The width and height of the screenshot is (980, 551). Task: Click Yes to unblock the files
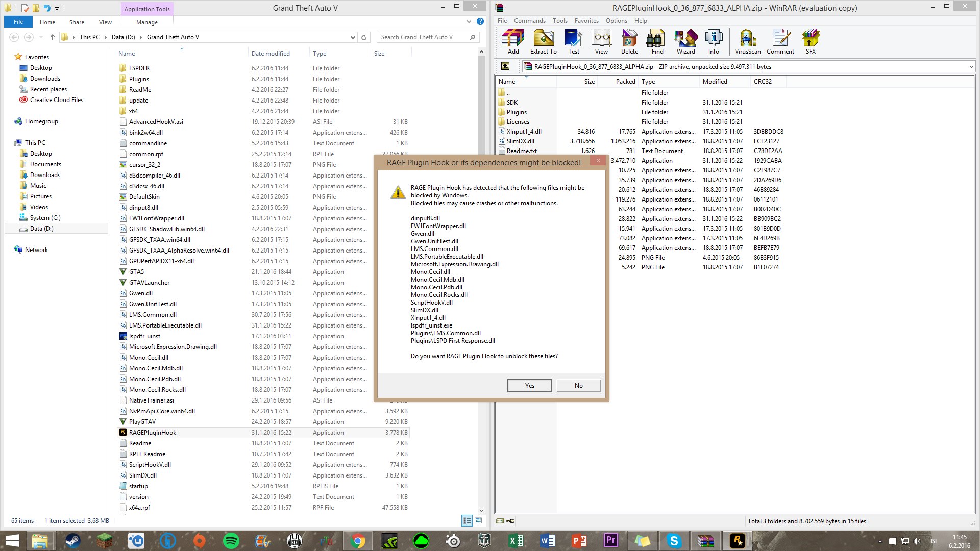(x=529, y=386)
